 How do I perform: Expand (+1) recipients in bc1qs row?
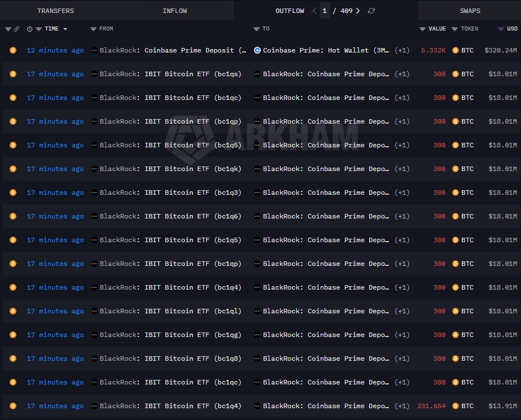coord(402,74)
